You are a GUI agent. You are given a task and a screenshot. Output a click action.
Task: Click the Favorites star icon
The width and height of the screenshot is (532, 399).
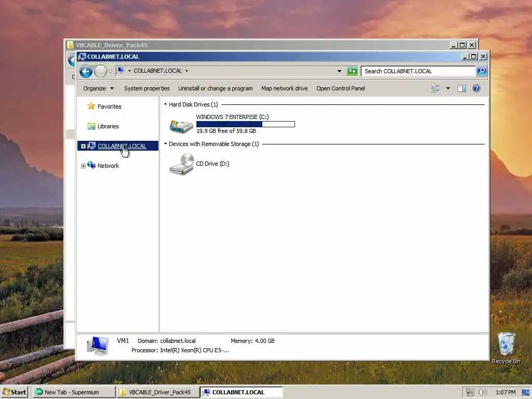click(91, 106)
